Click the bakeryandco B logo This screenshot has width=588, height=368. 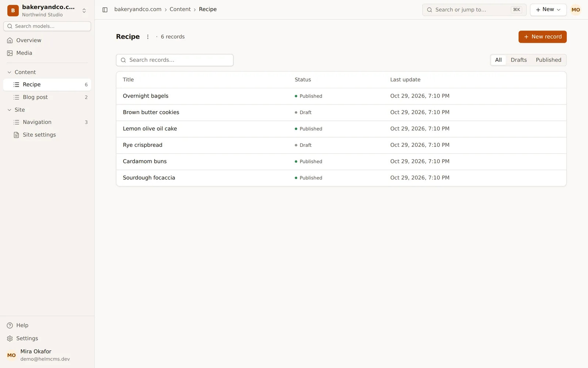click(13, 10)
